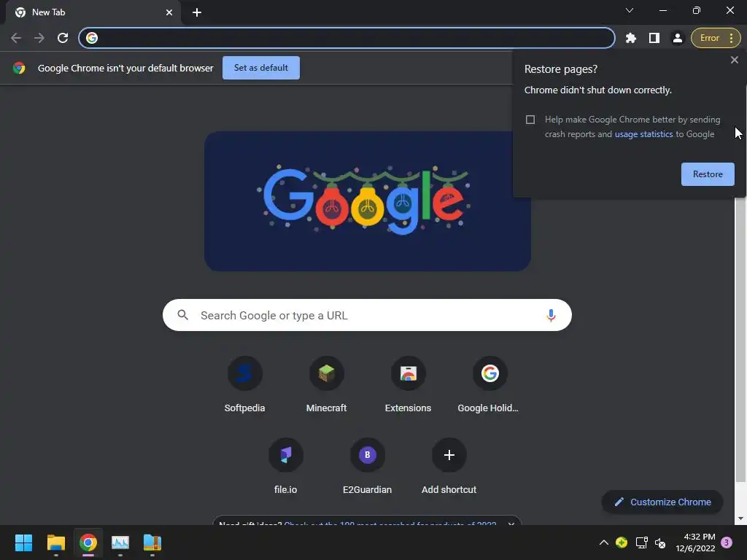Focus the address bar field
This screenshot has width=747, height=560.
(347, 38)
